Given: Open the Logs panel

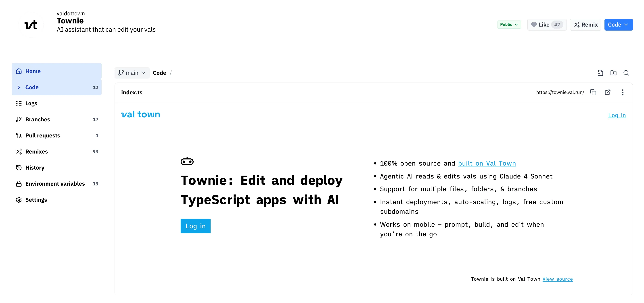Looking at the screenshot, I should (x=31, y=103).
